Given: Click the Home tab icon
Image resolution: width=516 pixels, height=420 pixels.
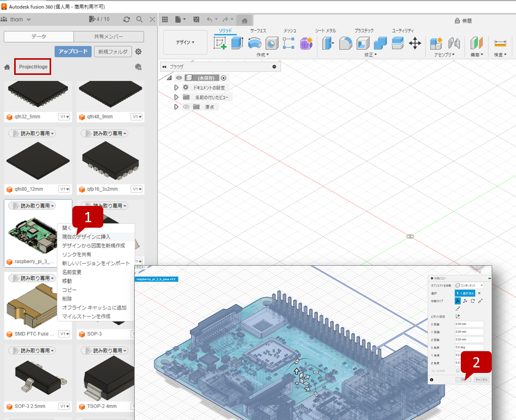Looking at the screenshot, I should coord(245,21).
